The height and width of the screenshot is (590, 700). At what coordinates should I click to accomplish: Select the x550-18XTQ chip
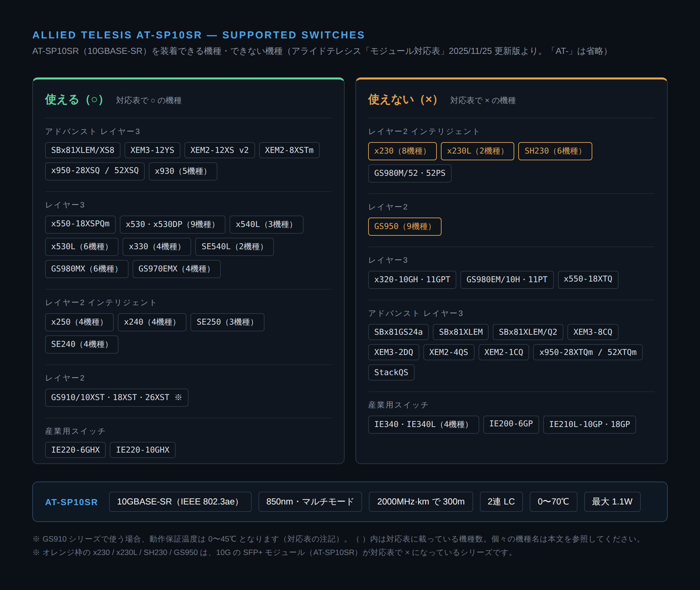(x=588, y=280)
